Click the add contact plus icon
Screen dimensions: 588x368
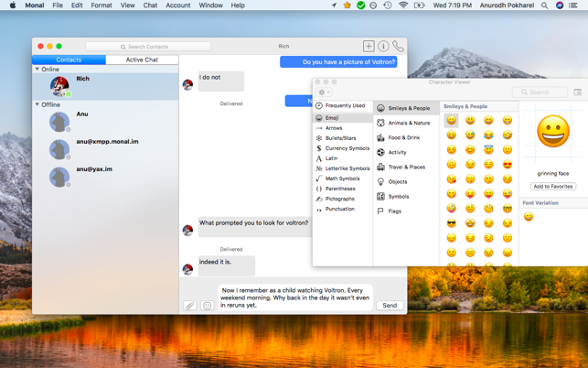pyautogui.click(x=369, y=46)
